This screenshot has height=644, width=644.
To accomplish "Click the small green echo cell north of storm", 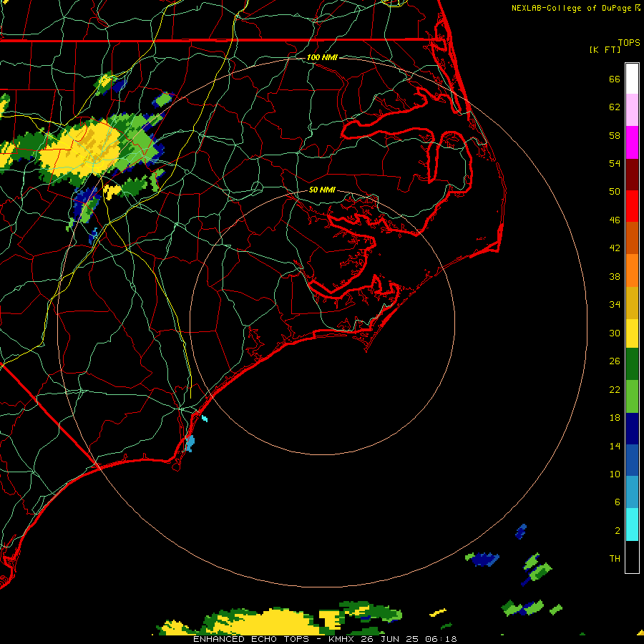I will (163, 99).
